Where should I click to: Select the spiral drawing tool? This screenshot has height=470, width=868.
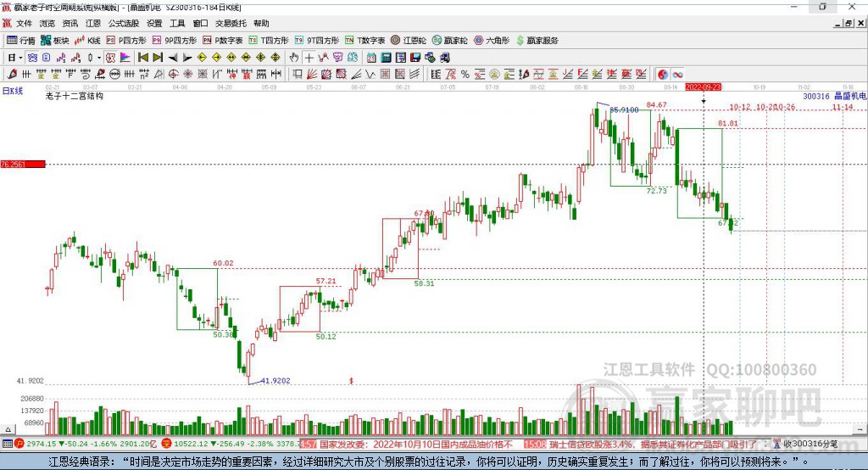[x=86, y=75]
